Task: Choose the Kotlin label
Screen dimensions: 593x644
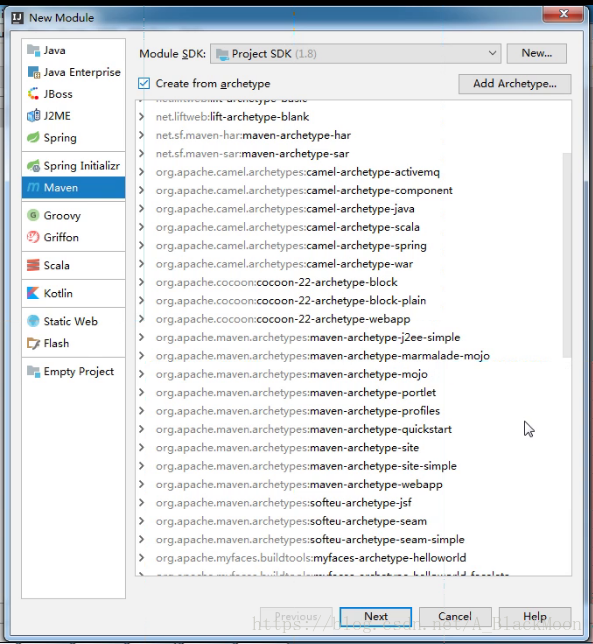Action: click(x=58, y=293)
